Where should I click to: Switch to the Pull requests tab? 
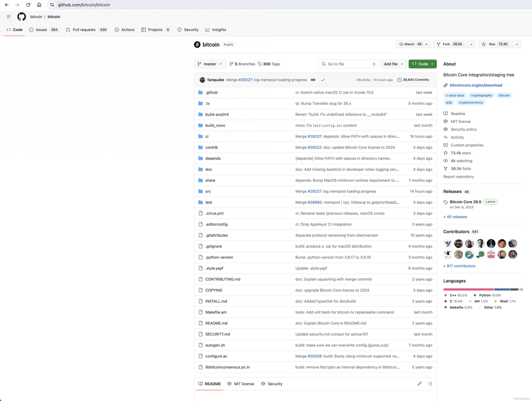(84, 30)
